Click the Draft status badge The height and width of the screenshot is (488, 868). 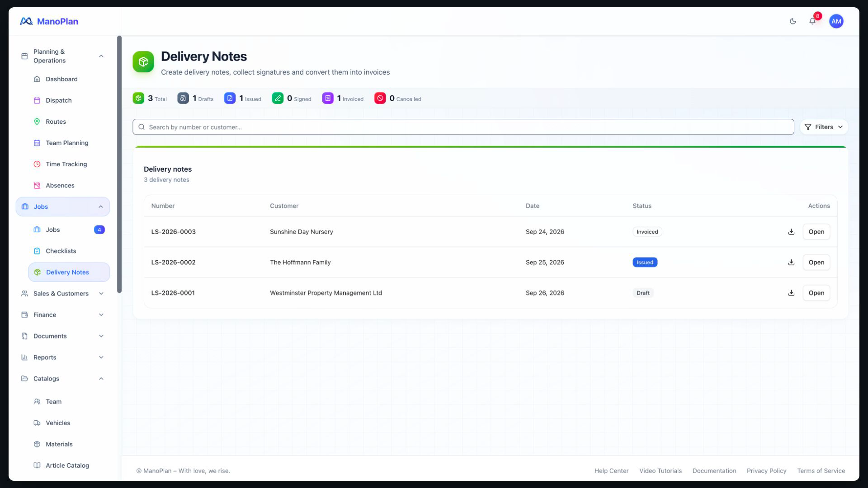tap(643, 293)
